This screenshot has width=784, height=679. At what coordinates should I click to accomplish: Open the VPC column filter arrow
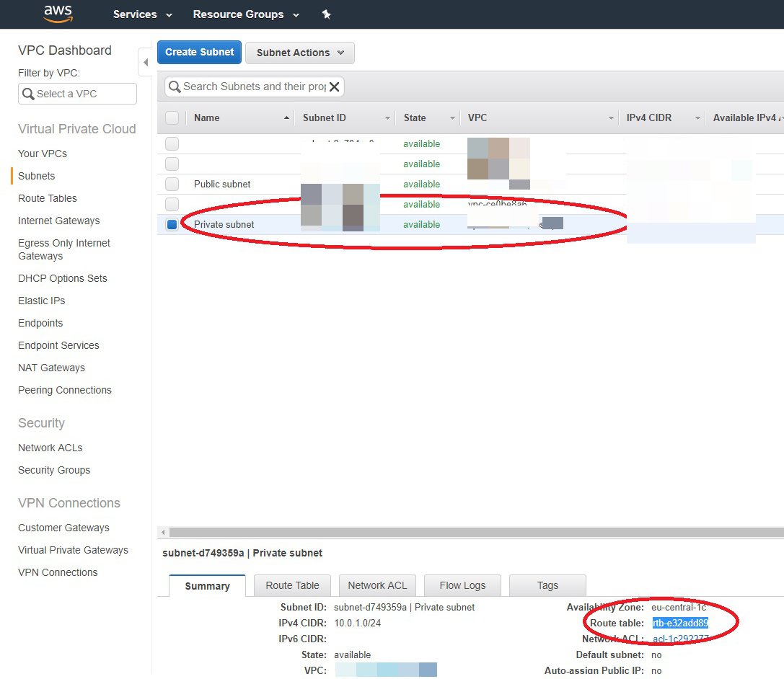point(611,118)
